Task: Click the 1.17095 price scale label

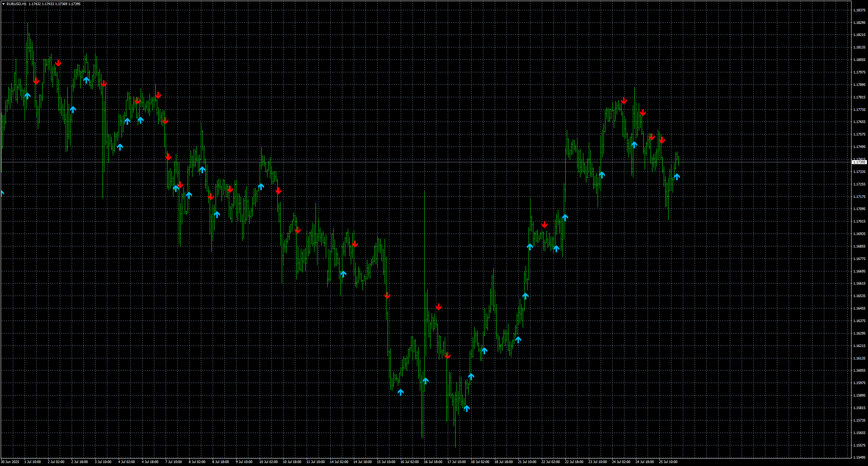Action: [860, 209]
